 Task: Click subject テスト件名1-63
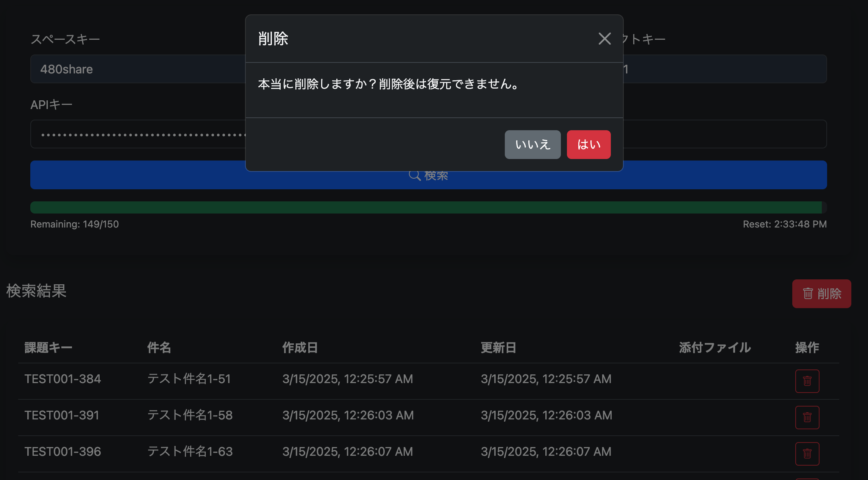click(190, 452)
